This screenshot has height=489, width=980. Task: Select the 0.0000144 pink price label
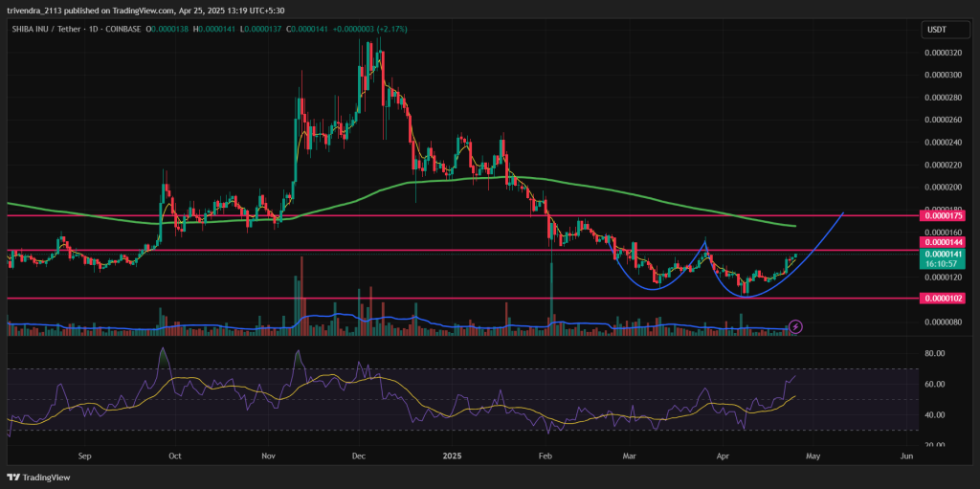(943, 241)
